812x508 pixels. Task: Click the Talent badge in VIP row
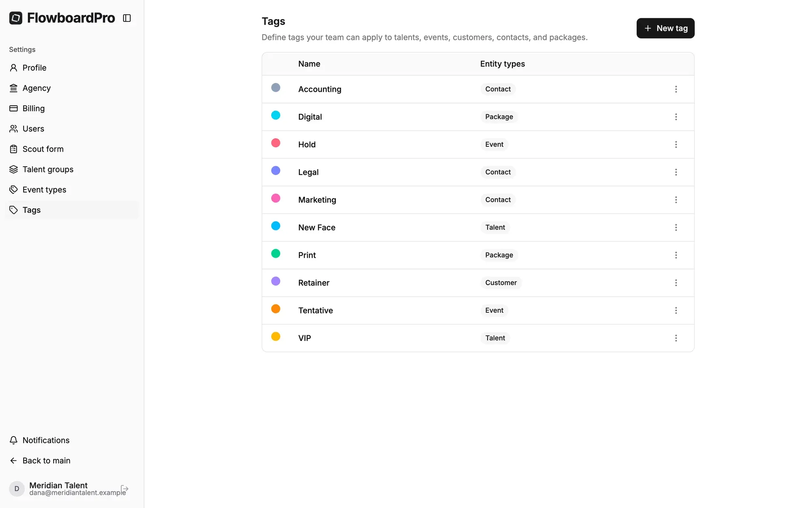495,338
